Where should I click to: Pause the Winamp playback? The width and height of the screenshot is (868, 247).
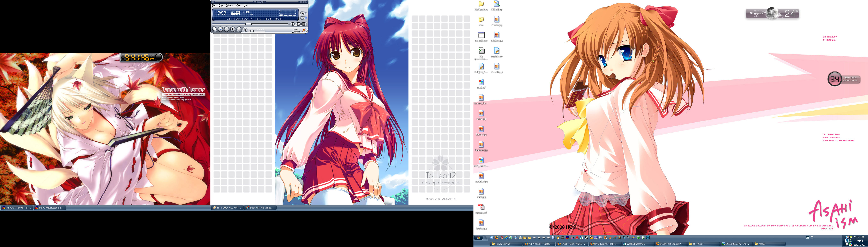coord(226,29)
